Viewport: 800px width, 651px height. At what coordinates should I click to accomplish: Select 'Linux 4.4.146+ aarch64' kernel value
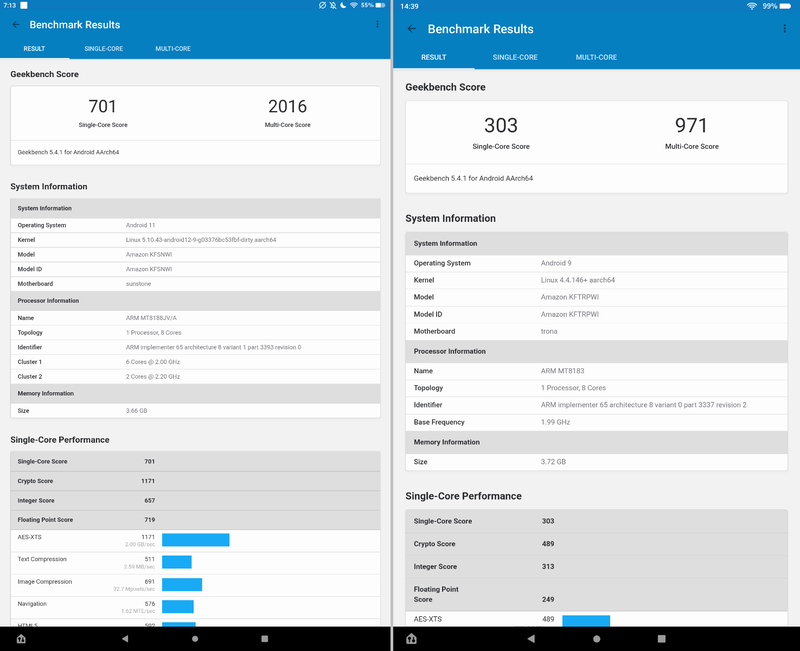(578, 280)
